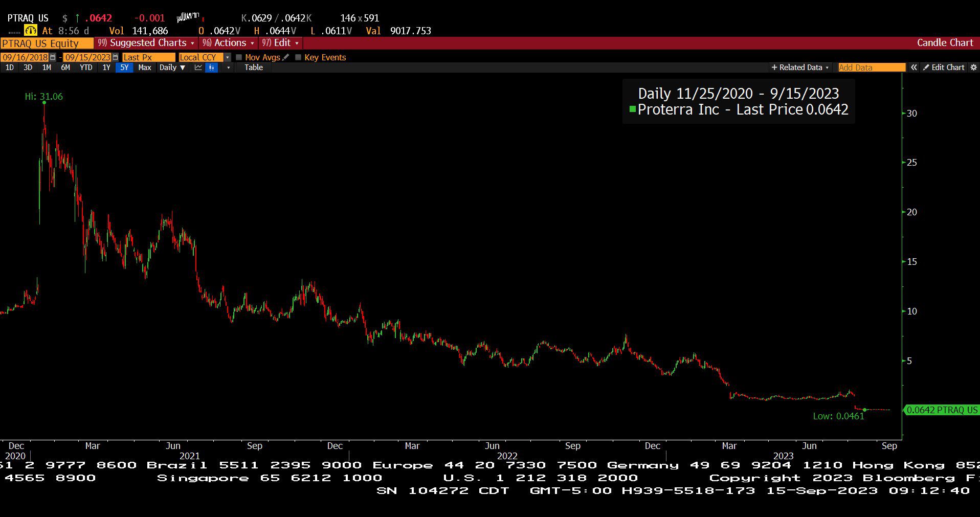Select the 1Y range tab
980x517 pixels.
(x=106, y=68)
